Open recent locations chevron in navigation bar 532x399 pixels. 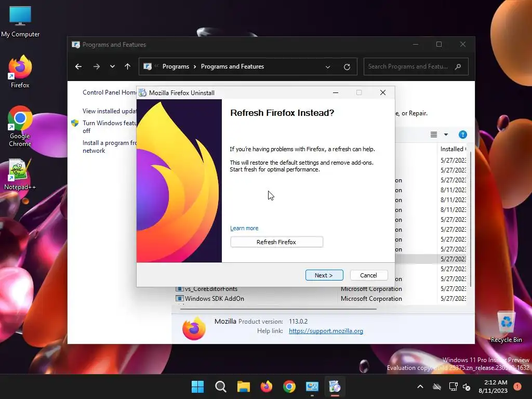point(112,66)
